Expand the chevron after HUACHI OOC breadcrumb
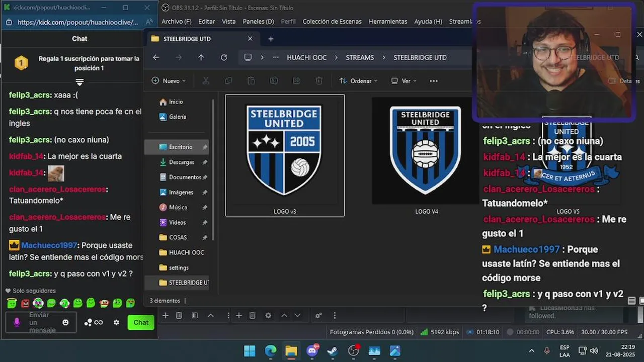This screenshot has width=644, height=362. pos(336,57)
